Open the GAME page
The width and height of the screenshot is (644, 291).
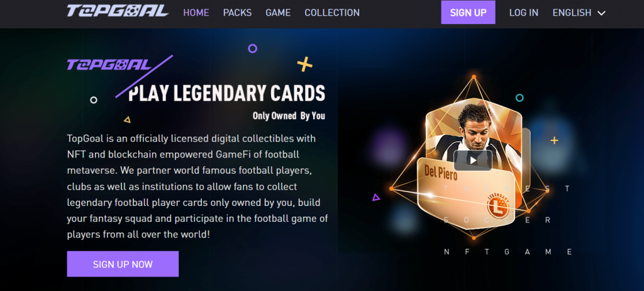tap(278, 13)
